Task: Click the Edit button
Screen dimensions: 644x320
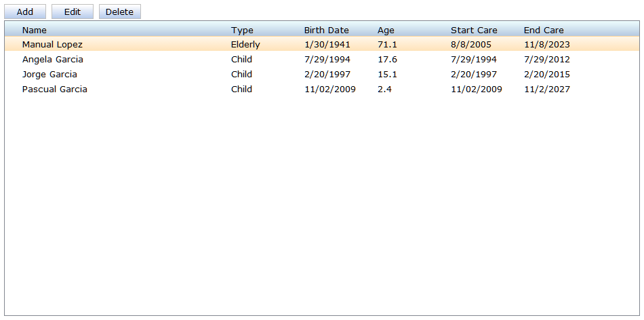Action: coord(73,12)
